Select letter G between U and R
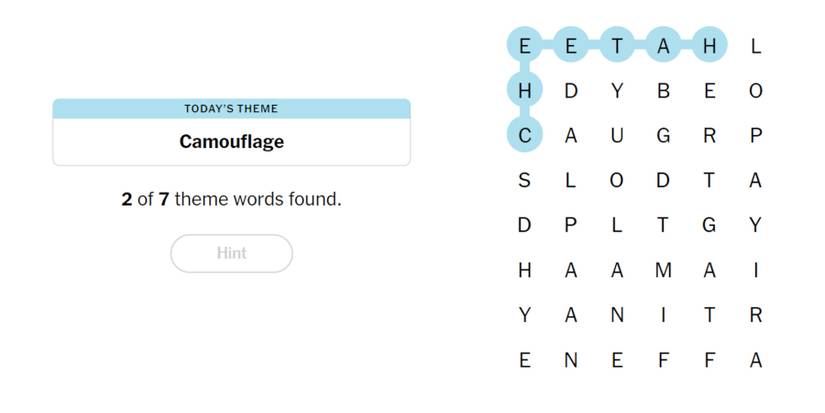This screenshot has height=413, width=825. (x=663, y=136)
